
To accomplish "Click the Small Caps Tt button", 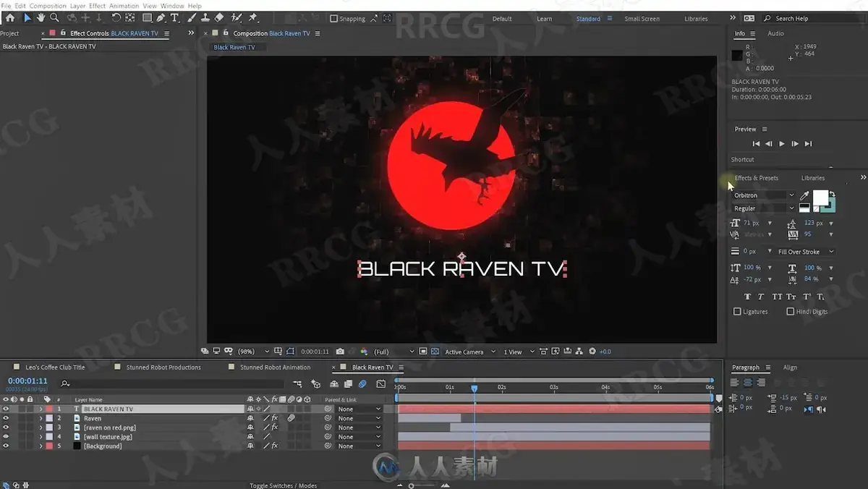I will pos(791,297).
